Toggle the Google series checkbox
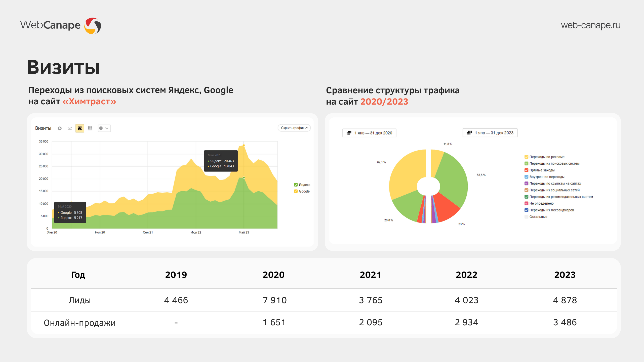Viewport: 644px width, 362px height. [296, 191]
